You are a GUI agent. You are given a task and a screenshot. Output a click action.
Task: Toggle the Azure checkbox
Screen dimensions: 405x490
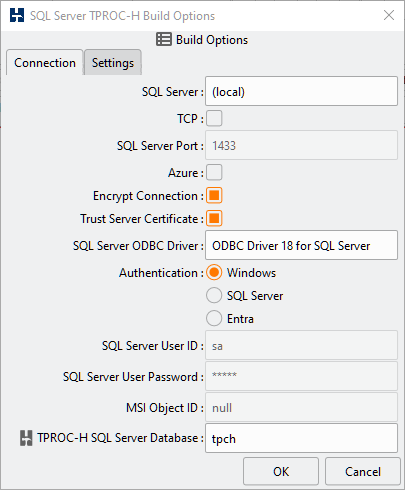[214, 173]
